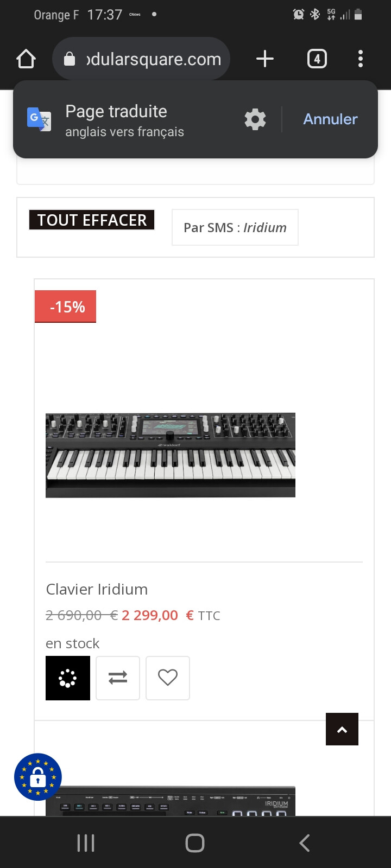The image size is (391, 868).
Task: Tap Annuler to undo translation
Action: coord(330,119)
